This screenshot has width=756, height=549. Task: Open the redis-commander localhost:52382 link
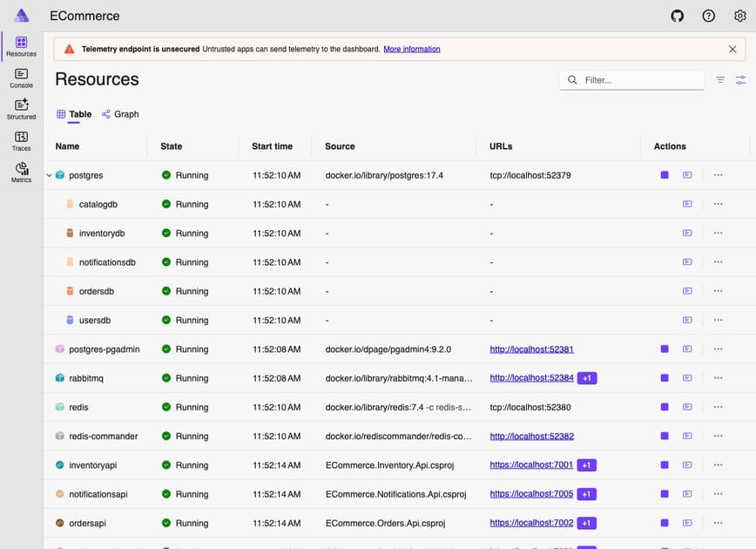click(x=532, y=436)
